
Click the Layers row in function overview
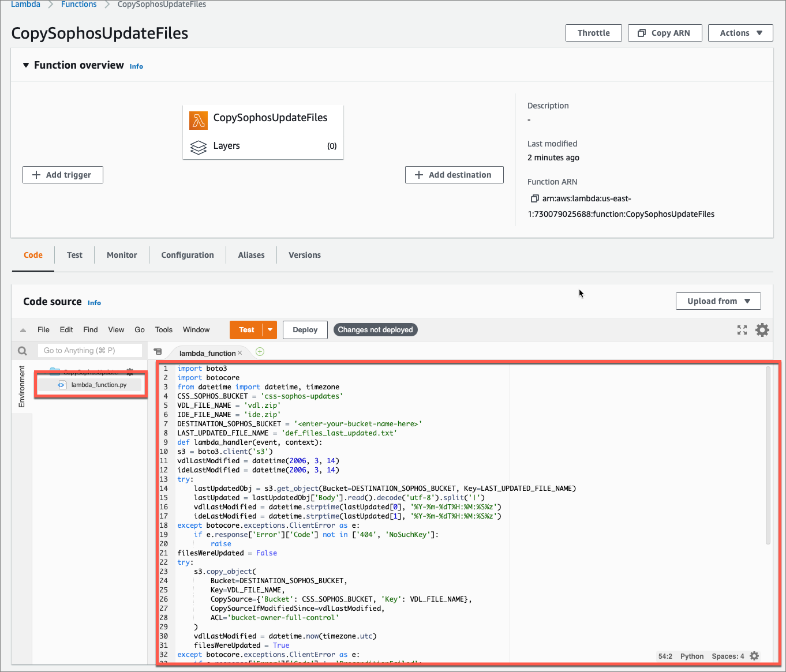point(263,146)
